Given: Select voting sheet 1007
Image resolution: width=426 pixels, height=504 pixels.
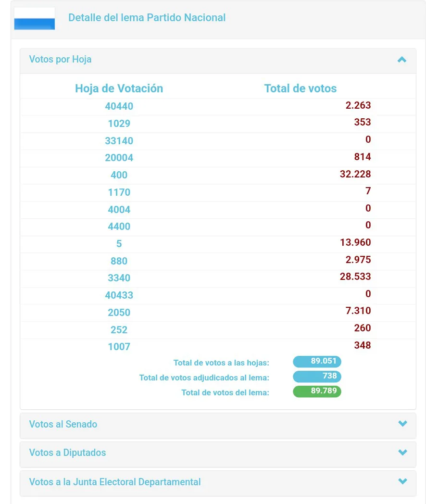Looking at the screenshot, I should pyautogui.click(x=119, y=347).
